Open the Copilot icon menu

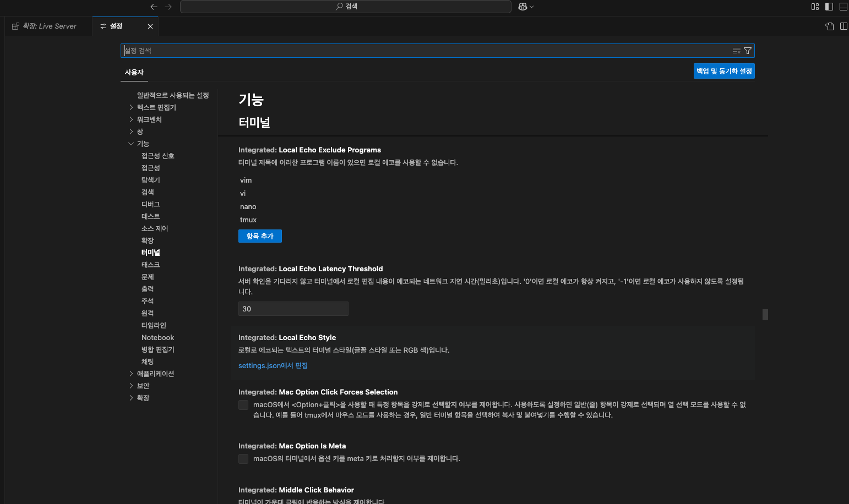[x=526, y=7]
